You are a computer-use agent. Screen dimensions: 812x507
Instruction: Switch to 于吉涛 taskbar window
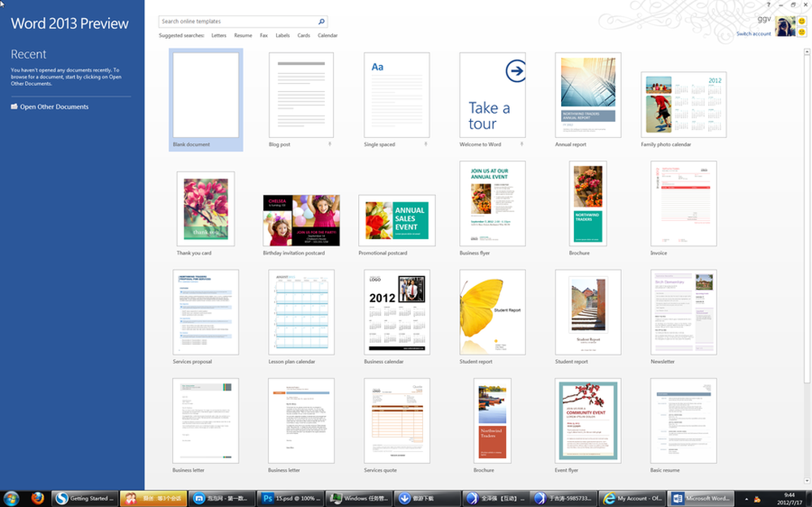tap(564, 498)
